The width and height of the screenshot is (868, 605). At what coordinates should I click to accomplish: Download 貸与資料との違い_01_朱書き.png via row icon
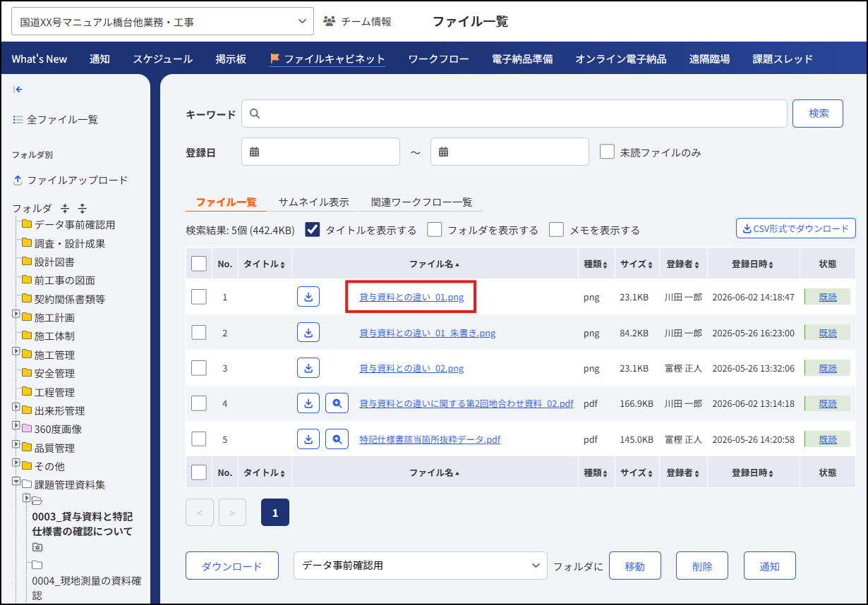coord(308,333)
